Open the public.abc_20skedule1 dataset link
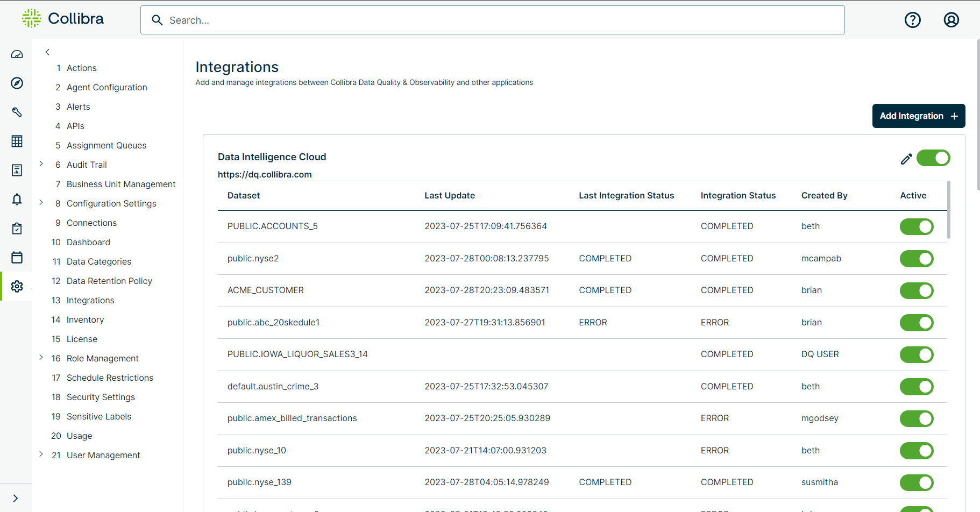 click(x=273, y=322)
